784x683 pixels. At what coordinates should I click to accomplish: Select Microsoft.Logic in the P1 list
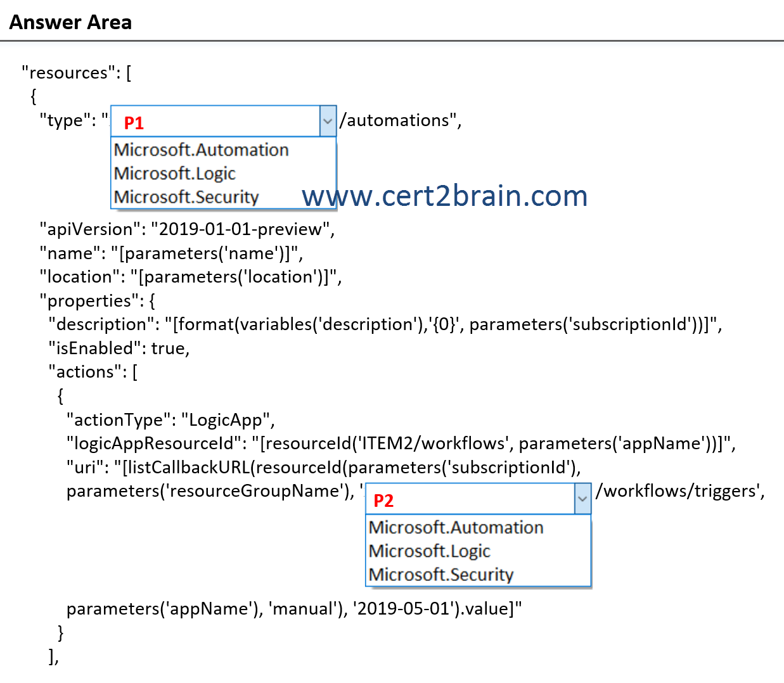tap(175, 174)
